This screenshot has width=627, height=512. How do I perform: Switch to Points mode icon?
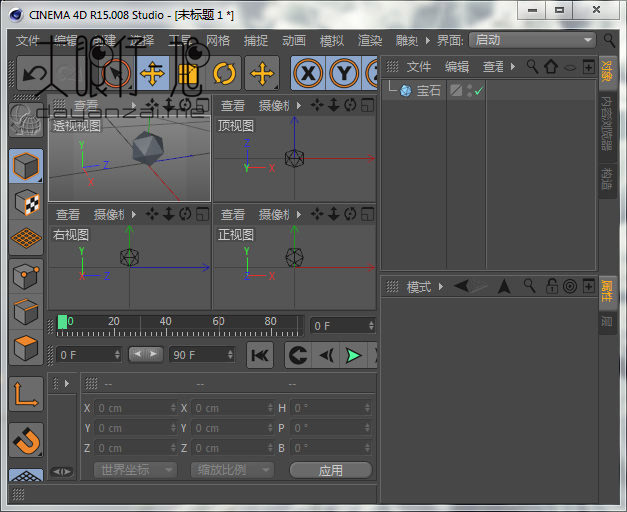(26, 276)
